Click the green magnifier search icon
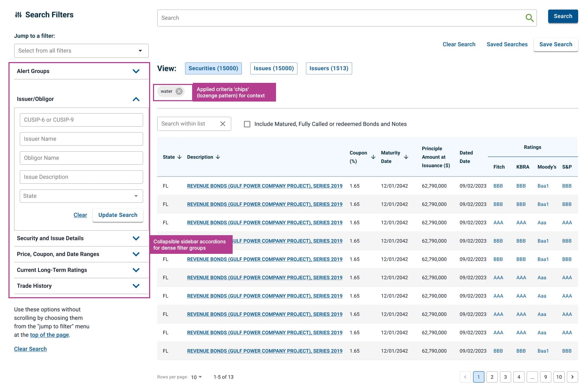The image size is (588, 391). [529, 18]
